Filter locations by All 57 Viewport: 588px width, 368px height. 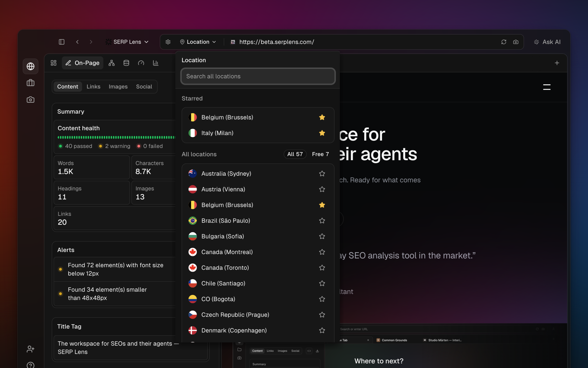[295, 154]
